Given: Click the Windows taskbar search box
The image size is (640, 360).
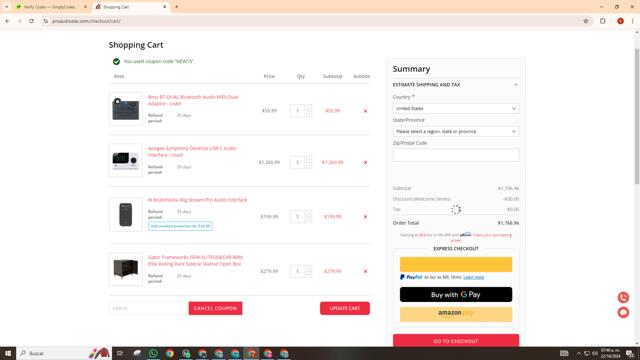Looking at the screenshot, I should coord(63,353).
